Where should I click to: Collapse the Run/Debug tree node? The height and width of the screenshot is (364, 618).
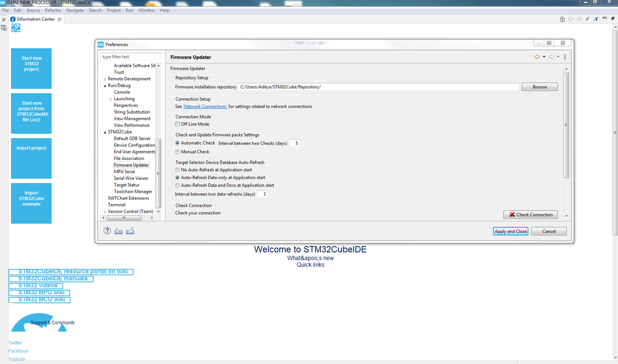click(x=105, y=86)
